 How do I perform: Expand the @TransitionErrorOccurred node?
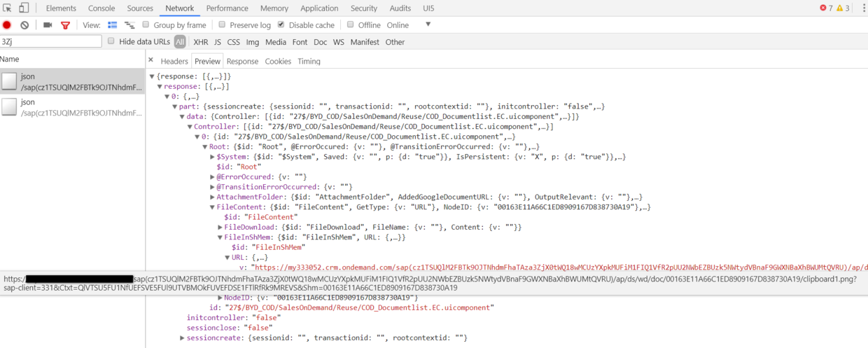tap(213, 187)
